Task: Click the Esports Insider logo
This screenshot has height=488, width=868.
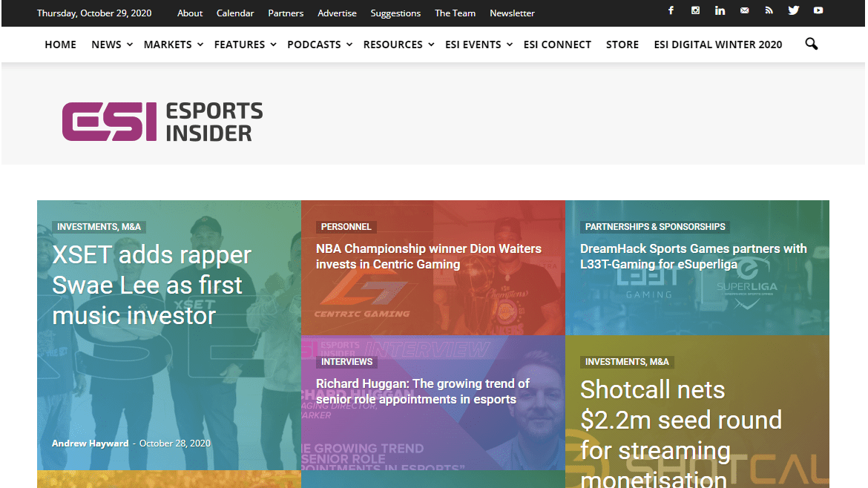Action: (162, 122)
